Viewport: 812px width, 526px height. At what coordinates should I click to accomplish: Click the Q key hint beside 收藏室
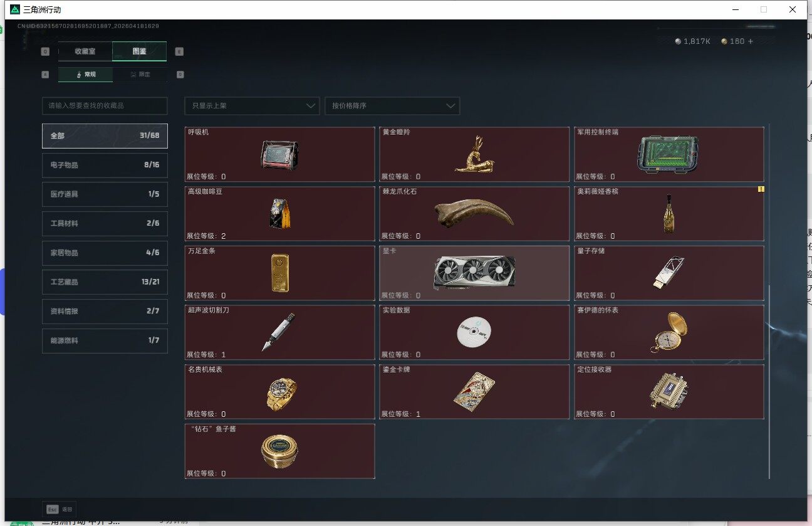(x=44, y=51)
